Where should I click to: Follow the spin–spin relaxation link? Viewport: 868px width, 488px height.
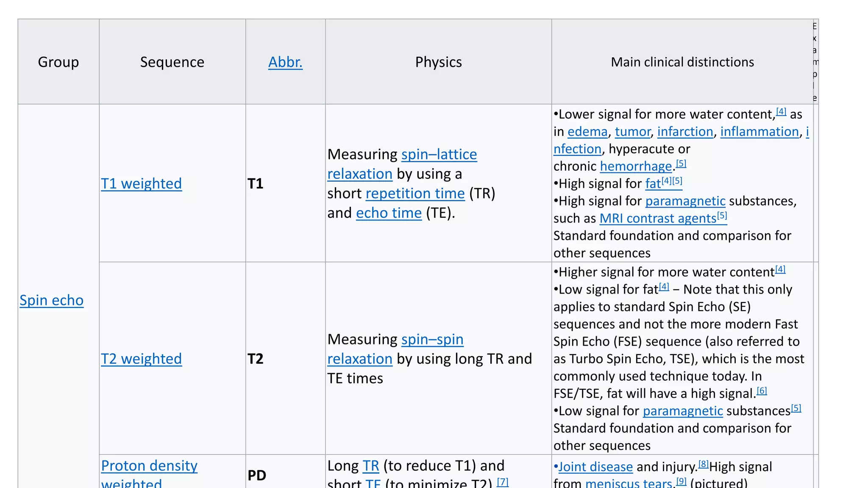tap(432, 340)
